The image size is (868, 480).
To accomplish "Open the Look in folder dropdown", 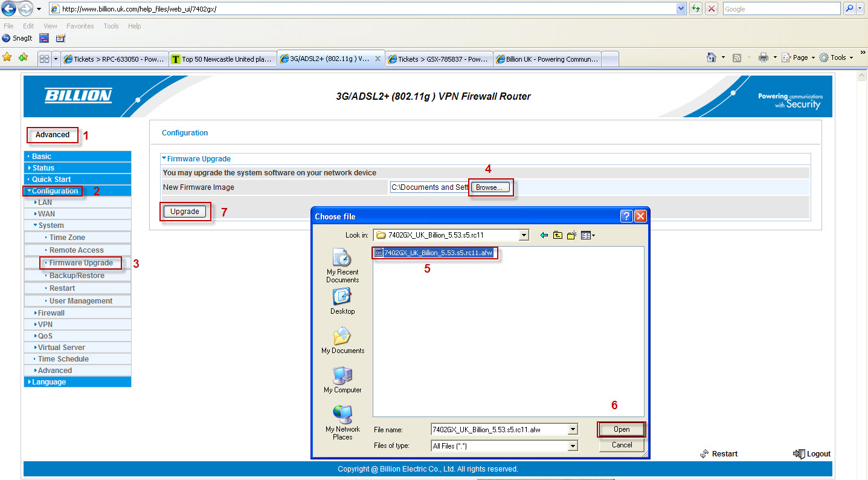I will (524, 235).
